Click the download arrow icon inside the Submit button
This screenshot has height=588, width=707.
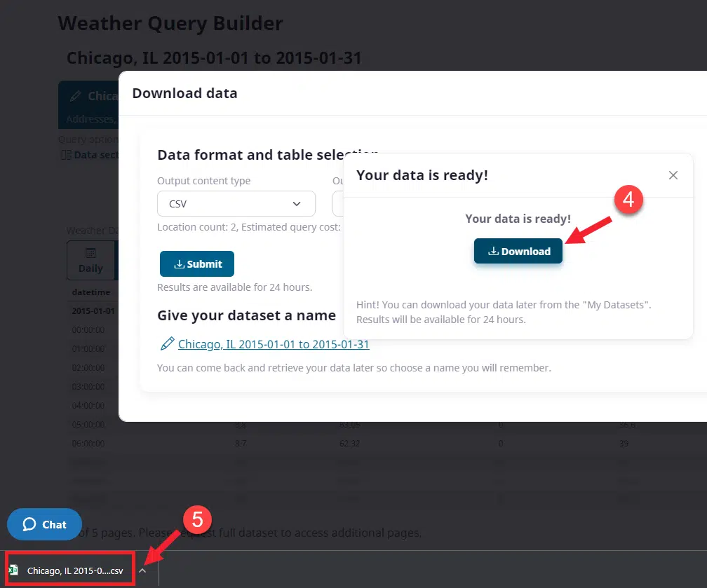click(179, 264)
